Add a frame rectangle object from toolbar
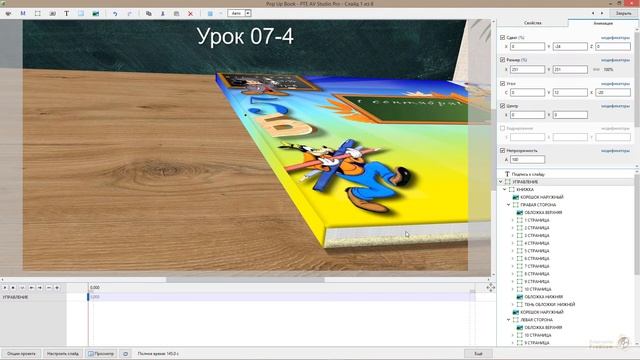This screenshot has width=640, height=360. tap(38, 13)
